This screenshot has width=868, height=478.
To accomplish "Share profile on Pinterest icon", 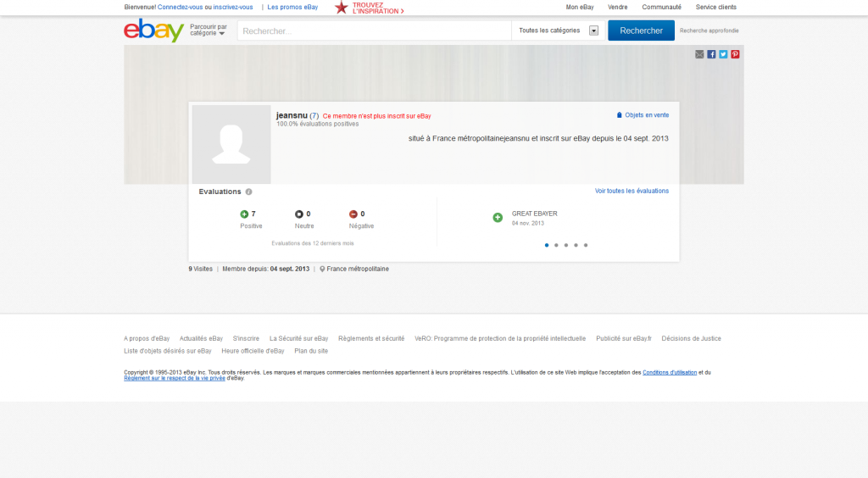I will 735,54.
